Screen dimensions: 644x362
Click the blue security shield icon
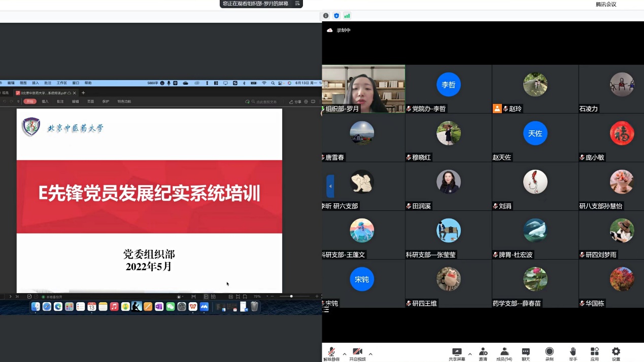pos(336,16)
